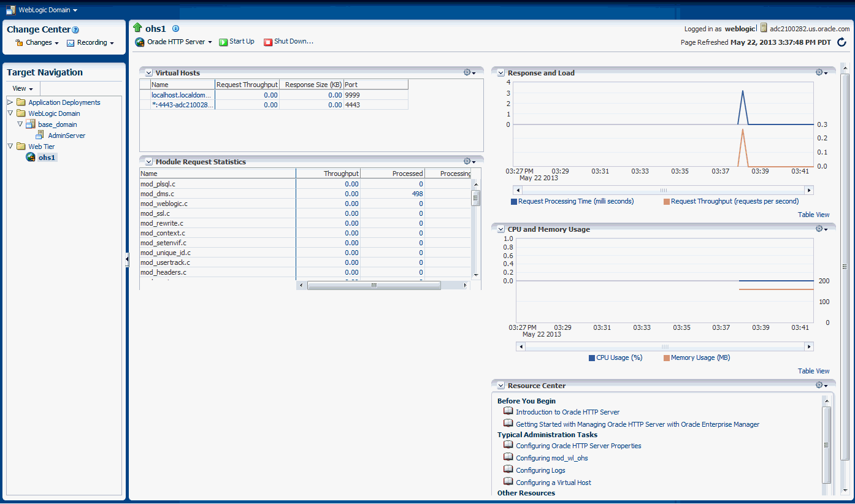Collapse the CPU and Memory Usage section
The width and height of the screenshot is (855, 504).
pos(500,229)
